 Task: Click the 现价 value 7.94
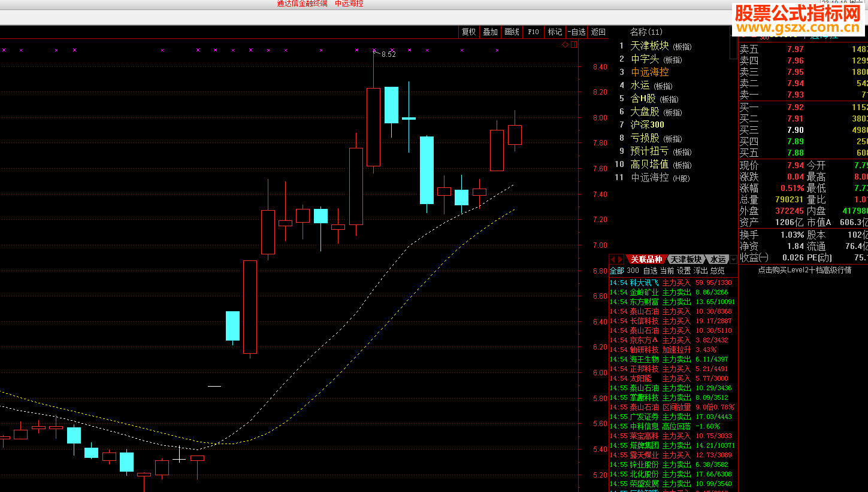tap(796, 165)
